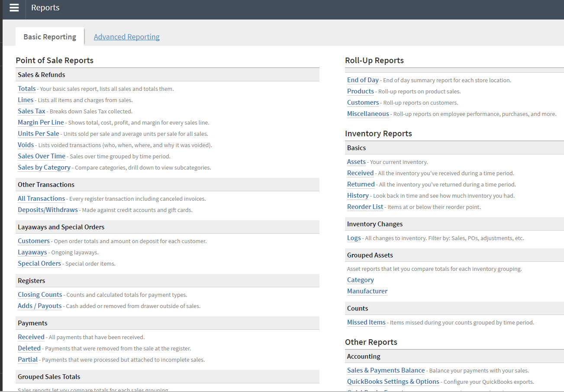This screenshot has height=392, width=564.
Task: Click the Roll-Up Reports heading
Action: point(374,61)
